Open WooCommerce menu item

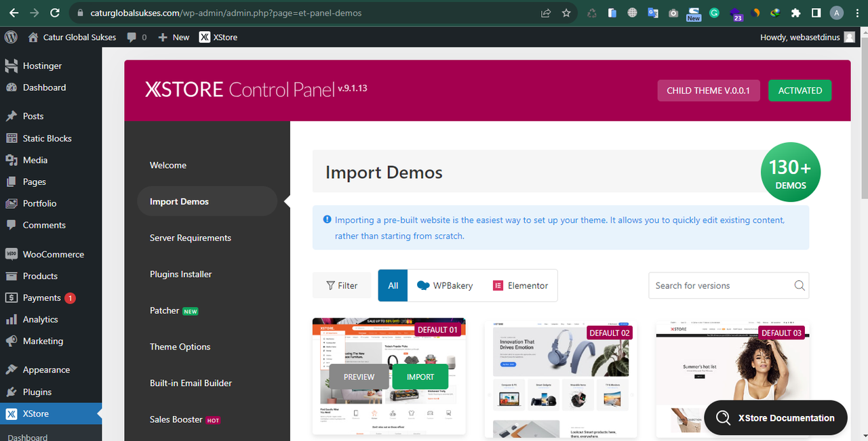(53, 254)
